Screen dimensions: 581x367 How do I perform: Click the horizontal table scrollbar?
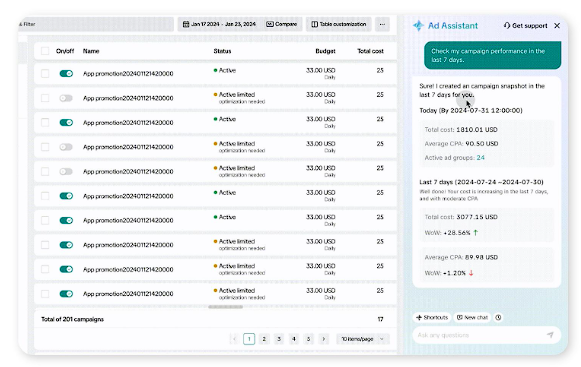tap(225, 307)
